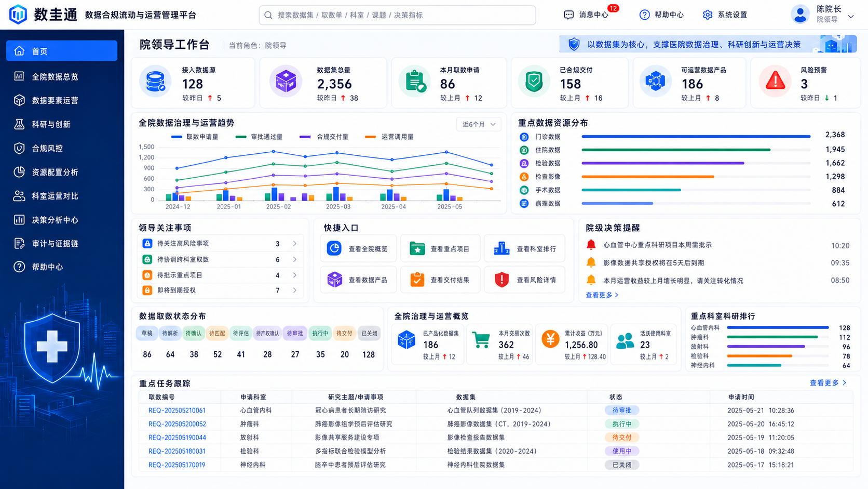Select 首页 in the sidebar
This screenshot has width=868, height=489.
point(62,51)
